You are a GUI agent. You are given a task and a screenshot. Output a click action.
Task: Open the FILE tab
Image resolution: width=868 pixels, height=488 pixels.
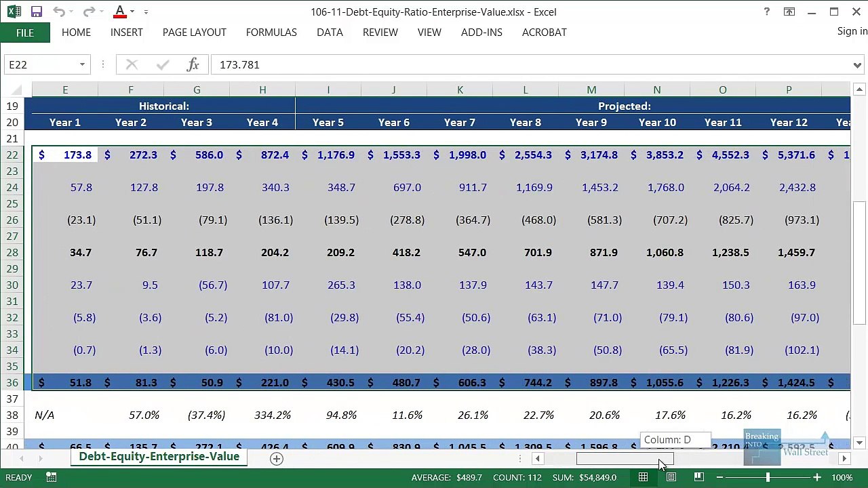point(25,33)
